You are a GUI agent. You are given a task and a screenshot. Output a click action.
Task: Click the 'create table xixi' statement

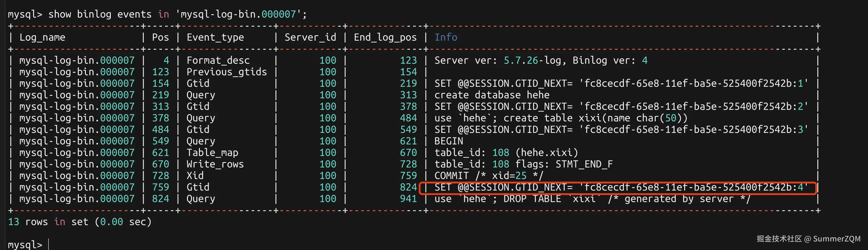point(561,118)
